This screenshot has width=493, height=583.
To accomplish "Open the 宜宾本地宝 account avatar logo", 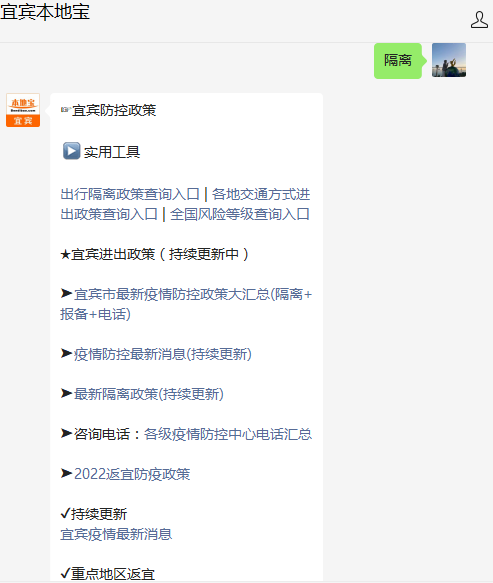I will pos(23,110).
